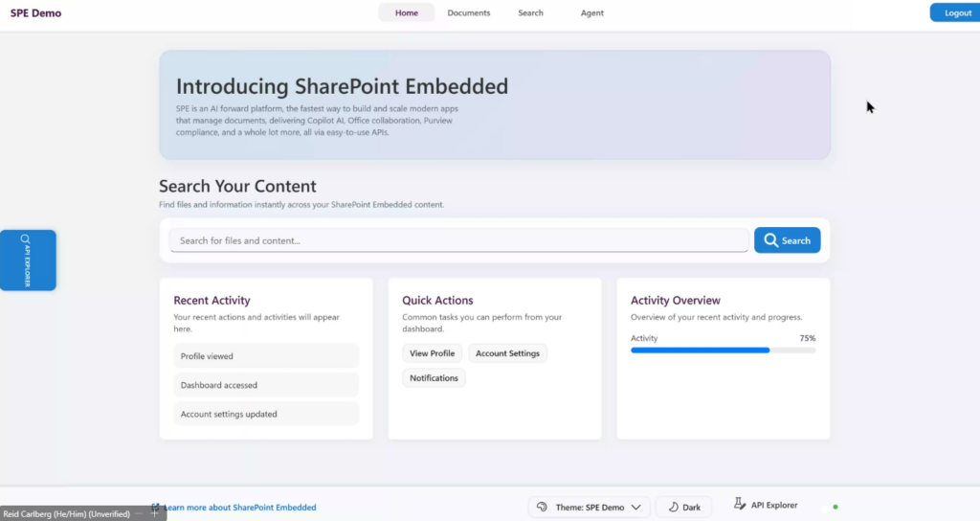Switch to the Search tab
This screenshot has height=521, width=980.
click(530, 12)
